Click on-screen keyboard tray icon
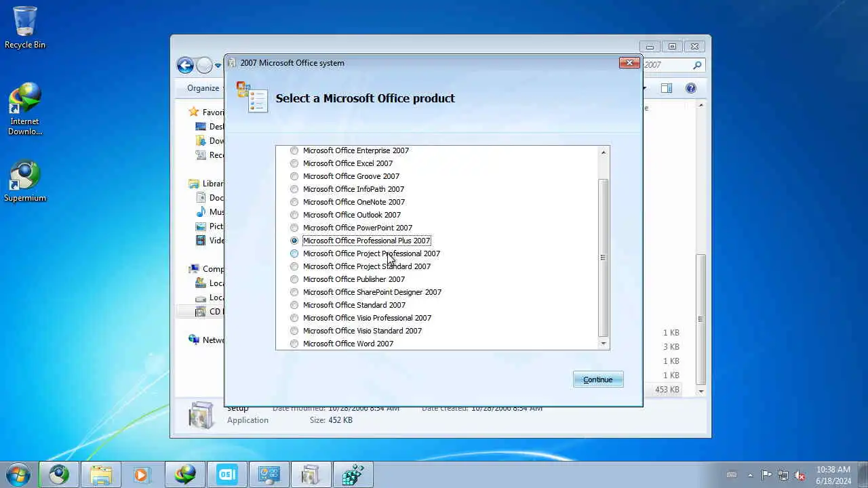The image size is (868, 488). 732,475
